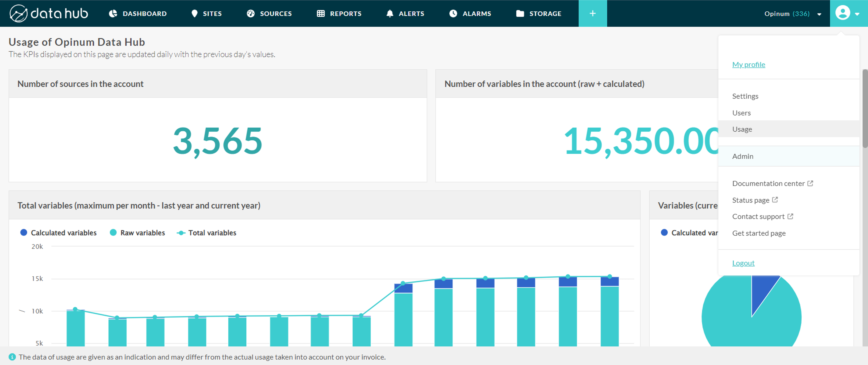868x365 pixels.
Task: Click the last bar in the variables chart
Action: coord(610,312)
